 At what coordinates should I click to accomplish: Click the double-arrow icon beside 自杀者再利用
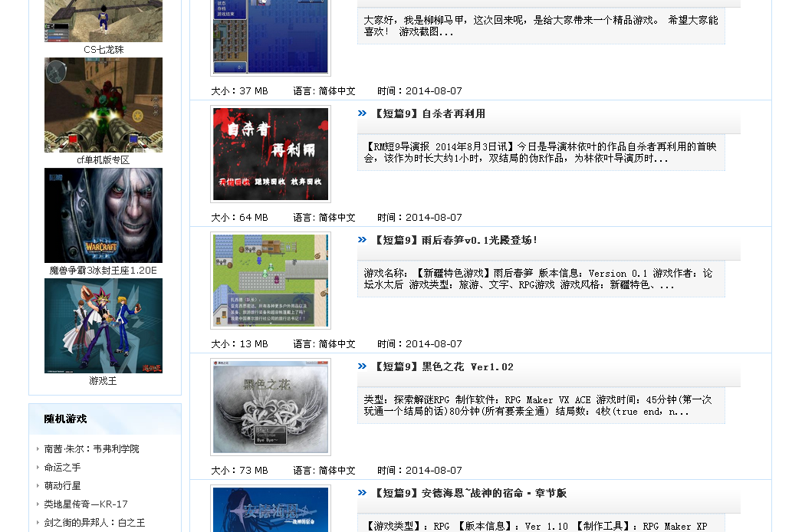[362, 113]
